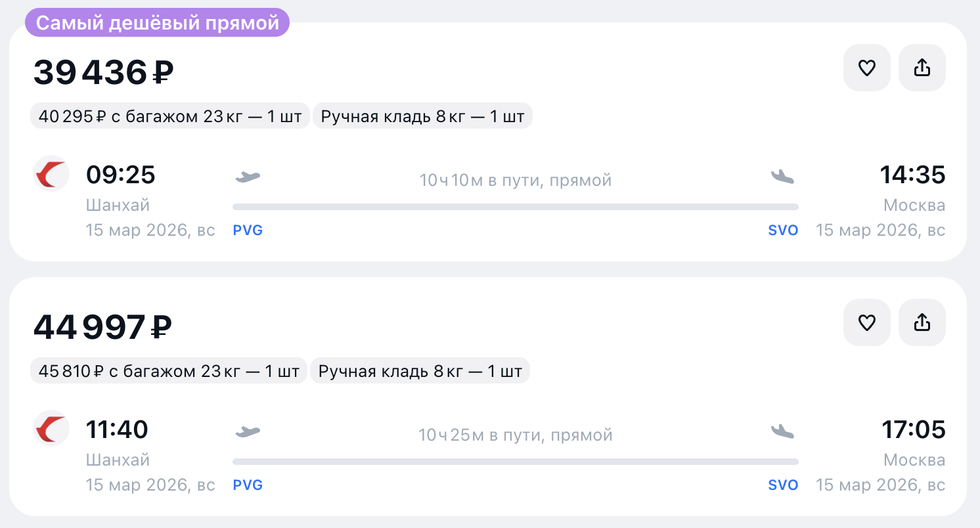Favorite the 39 436 ₽ flight with heart icon
This screenshot has height=528, width=980.
pyautogui.click(x=867, y=68)
